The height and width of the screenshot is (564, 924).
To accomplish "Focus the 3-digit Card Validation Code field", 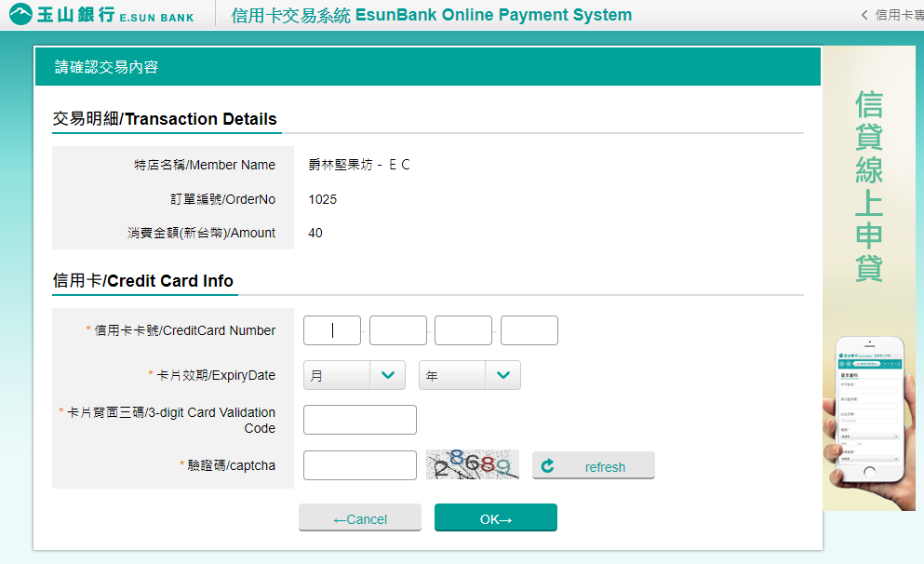I will tap(360, 420).
